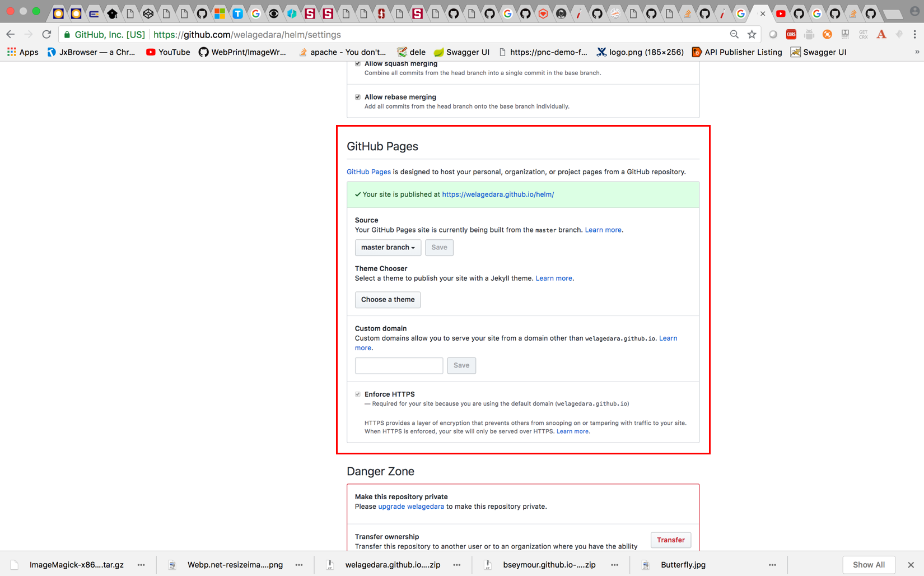Open options menu for Butterfly.jpg download
Screen dimensions: 924x576
coord(772,565)
